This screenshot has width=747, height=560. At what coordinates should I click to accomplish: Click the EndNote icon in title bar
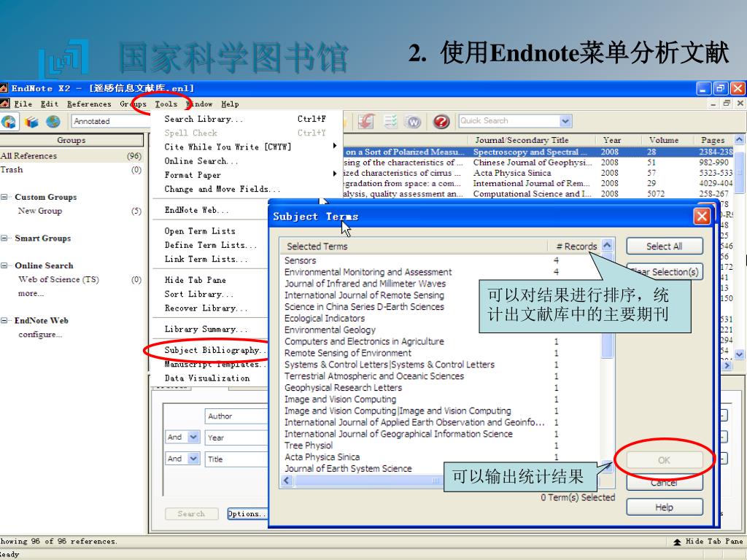(x=4, y=88)
